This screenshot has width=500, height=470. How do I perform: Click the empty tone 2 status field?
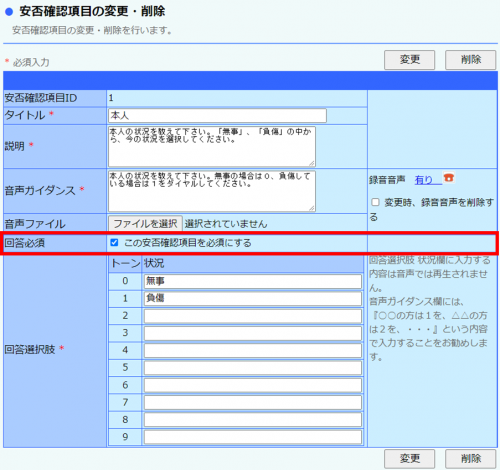[253, 316]
